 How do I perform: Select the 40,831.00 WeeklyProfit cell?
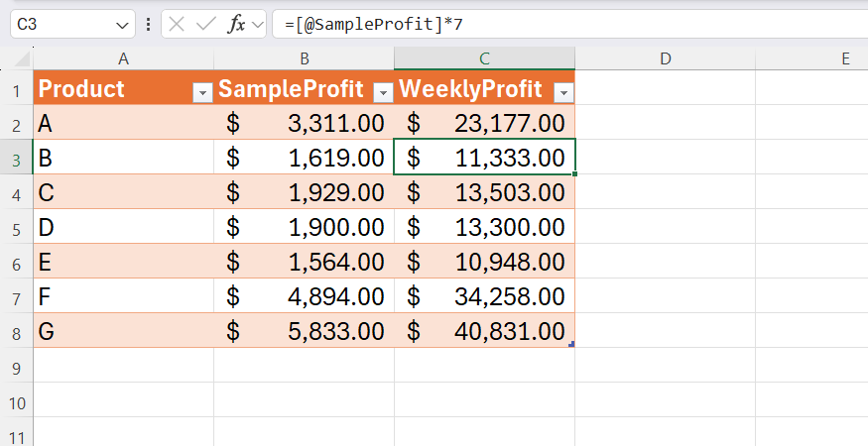484,331
